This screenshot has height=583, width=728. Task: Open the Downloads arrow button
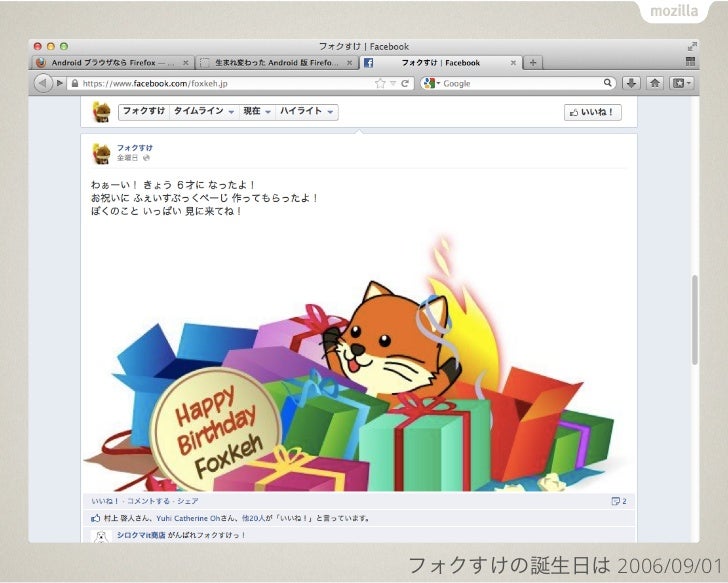(630, 83)
